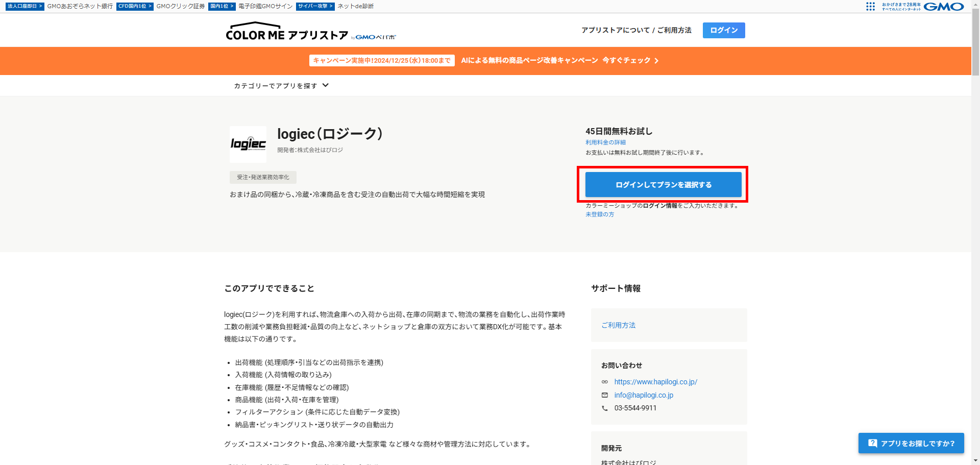Click the CFD国内1位 badge
The image size is (980, 465).
point(135,6)
